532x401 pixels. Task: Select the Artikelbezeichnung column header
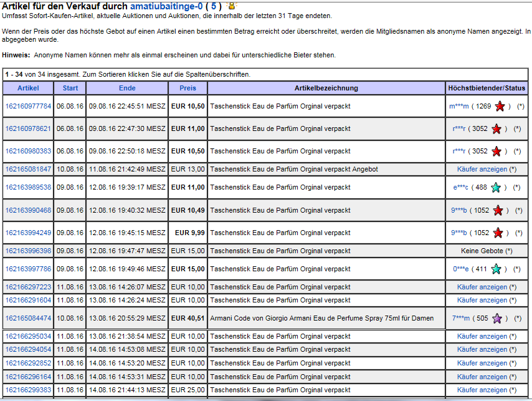click(x=326, y=88)
